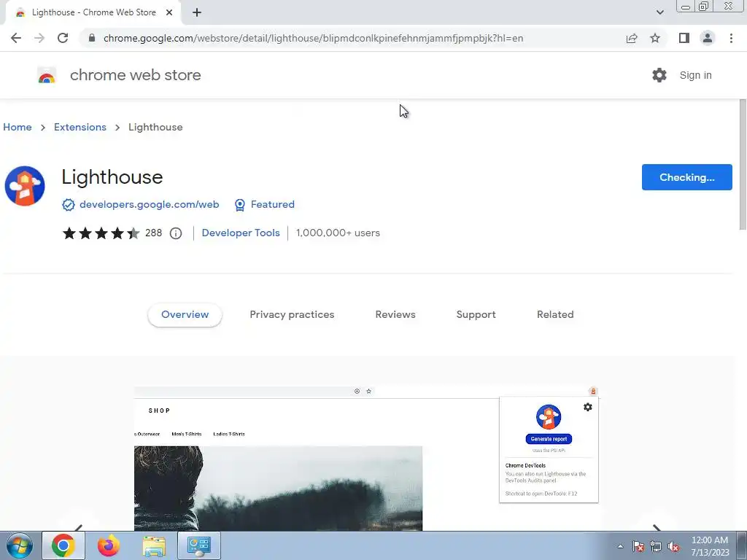Show next screenshot with right arrow
747x560 pixels.
tap(657, 526)
